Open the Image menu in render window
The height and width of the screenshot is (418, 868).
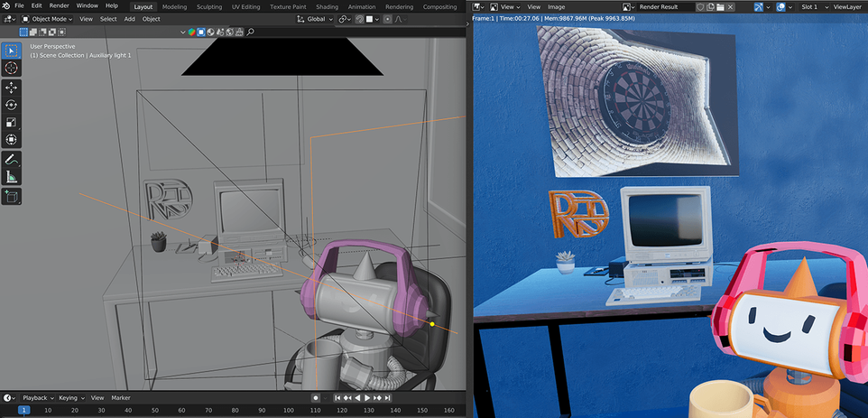[x=557, y=7]
